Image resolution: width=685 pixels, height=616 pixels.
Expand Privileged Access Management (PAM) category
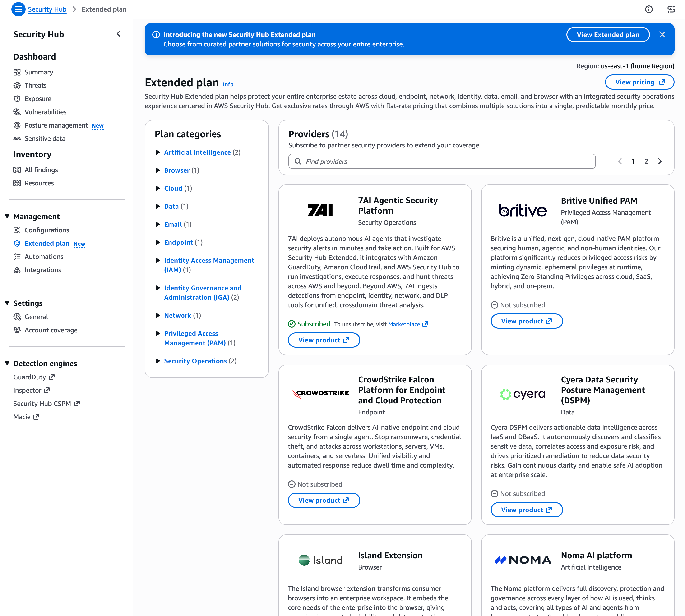point(158,333)
